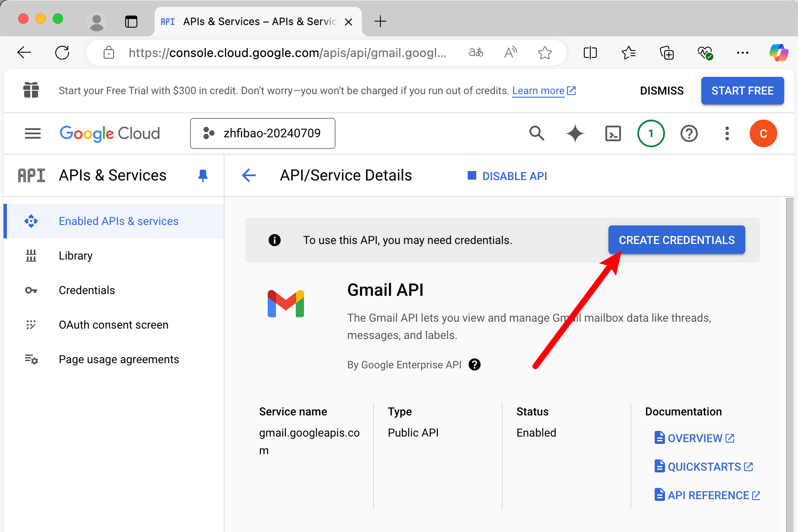Open the Google Cloud search icon

tap(537, 133)
